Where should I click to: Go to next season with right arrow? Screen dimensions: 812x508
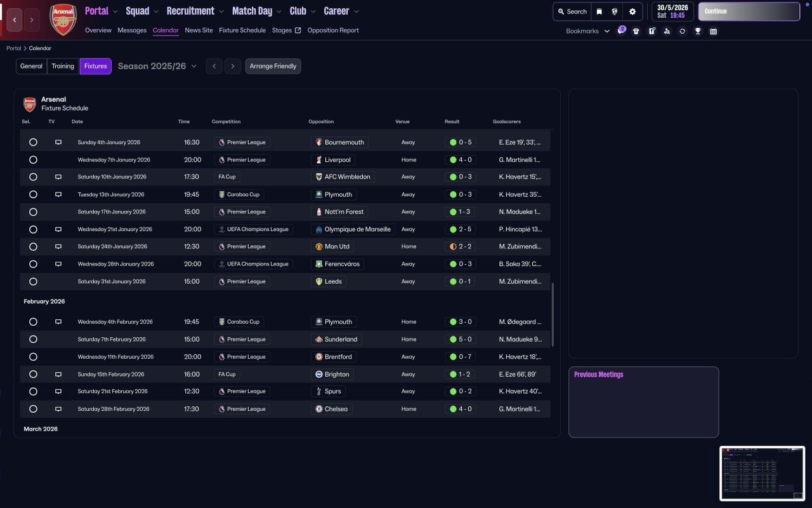(233, 66)
